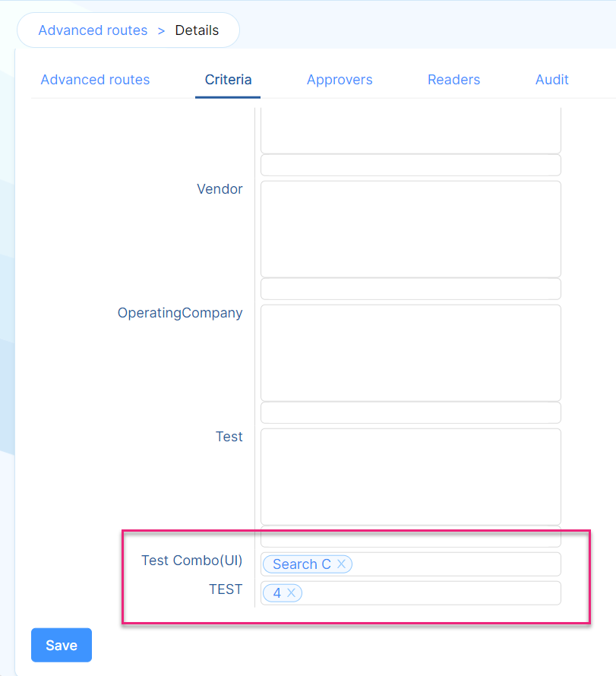Screen dimensions: 616x676
Task: Click the text input directly below Test list
Action: (x=410, y=538)
